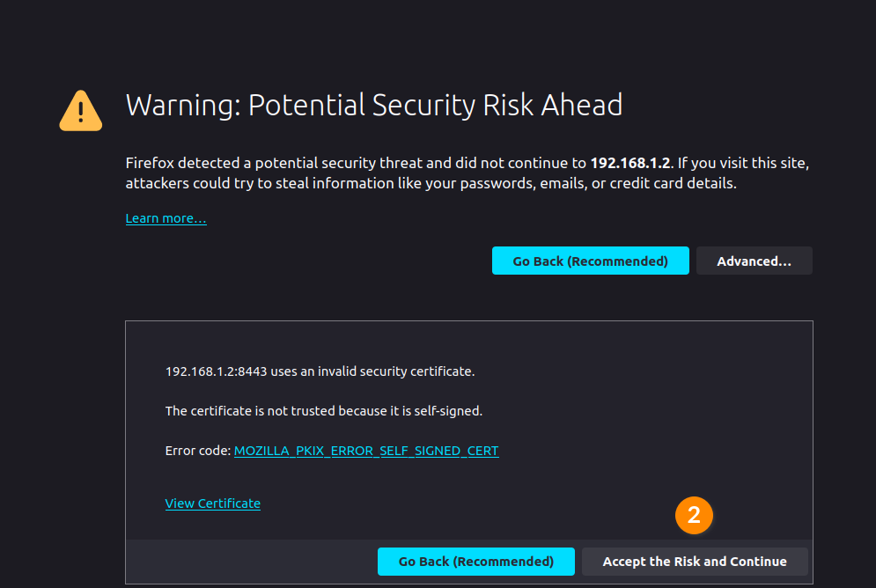
Task: Click the invalid security certificate message line
Action: click(320, 371)
